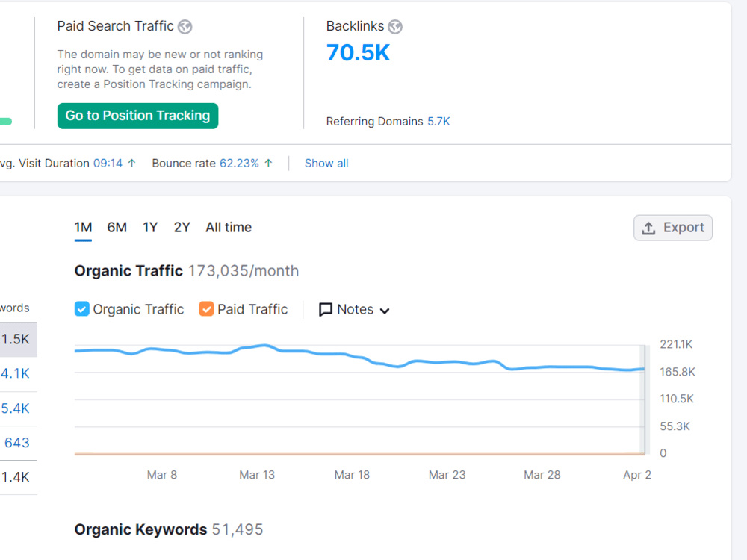Click the upload icon on Export button
Screen dimensions: 747x560
click(x=648, y=228)
